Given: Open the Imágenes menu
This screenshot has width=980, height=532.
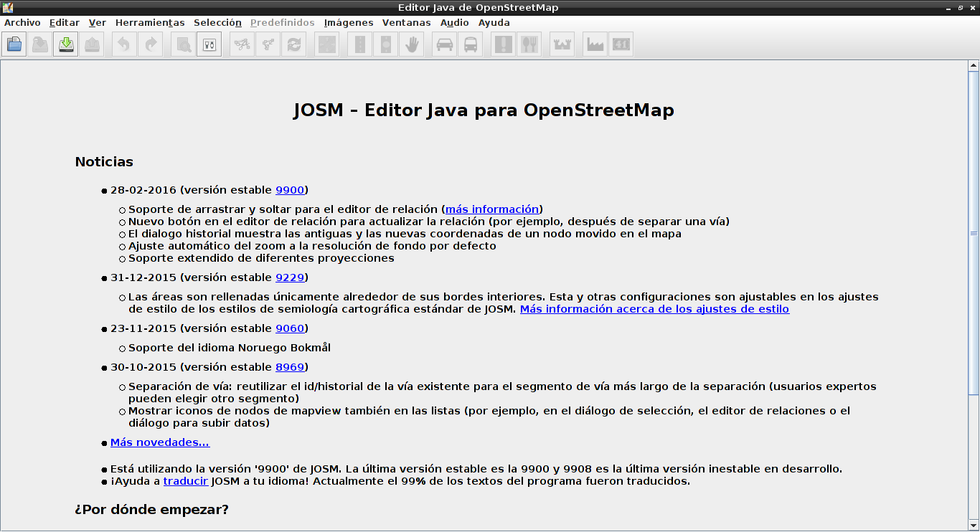Looking at the screenshot, I should [348, 22].
